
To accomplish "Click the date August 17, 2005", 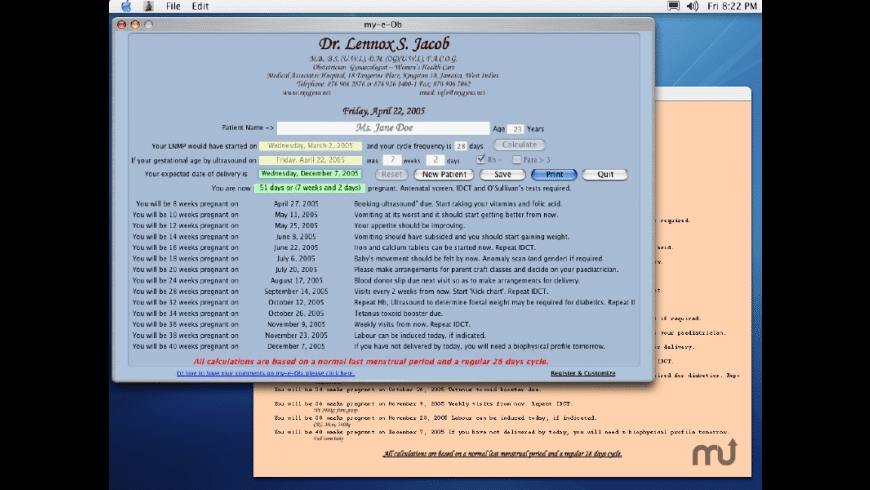I will point(296,281).
